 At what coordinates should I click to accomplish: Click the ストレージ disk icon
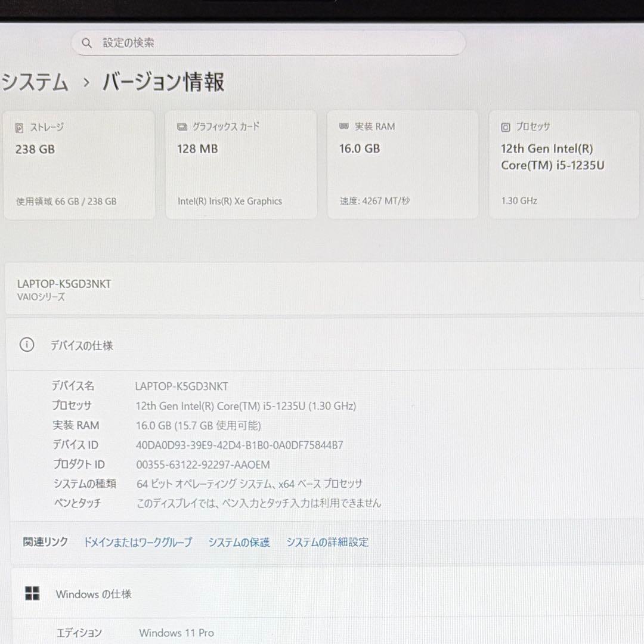click(x=19, y=128)
